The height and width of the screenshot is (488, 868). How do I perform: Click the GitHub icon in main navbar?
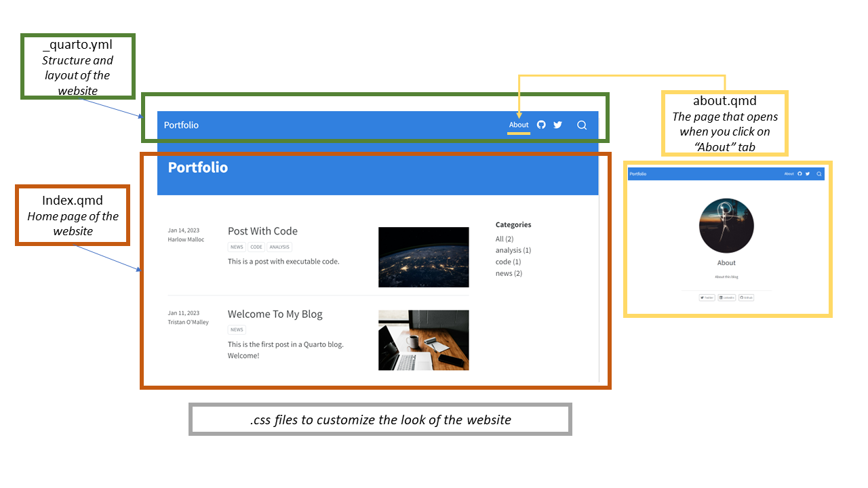coord(541,125)
